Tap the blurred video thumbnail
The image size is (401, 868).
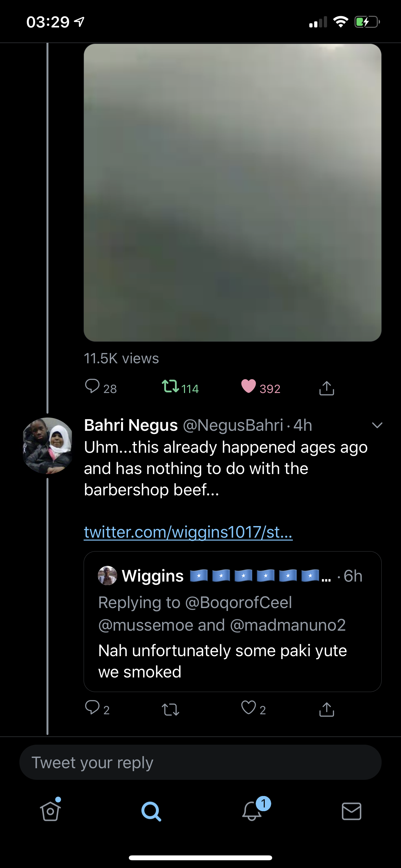pyautogui.click(x=232, y=192)
